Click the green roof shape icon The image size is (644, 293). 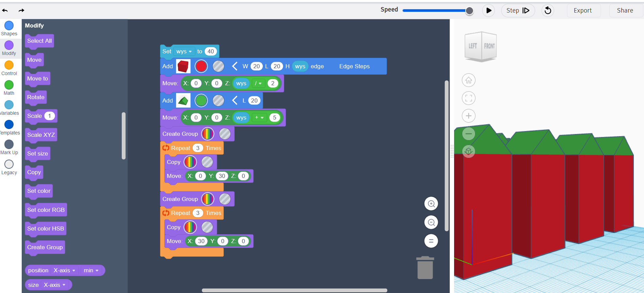tap(183, 101)
